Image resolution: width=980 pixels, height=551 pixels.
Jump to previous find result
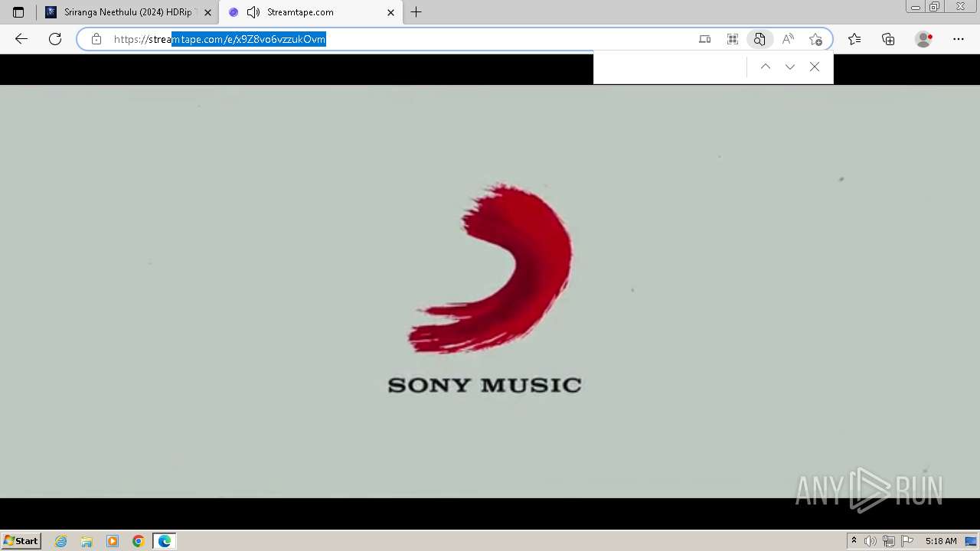coord(766,67)
